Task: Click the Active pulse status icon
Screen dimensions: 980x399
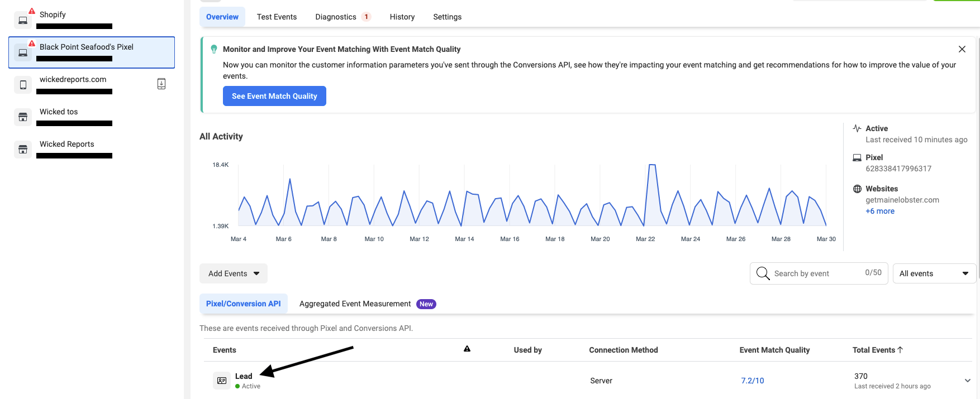Action: pyautogui.click(x=857, y=128)
